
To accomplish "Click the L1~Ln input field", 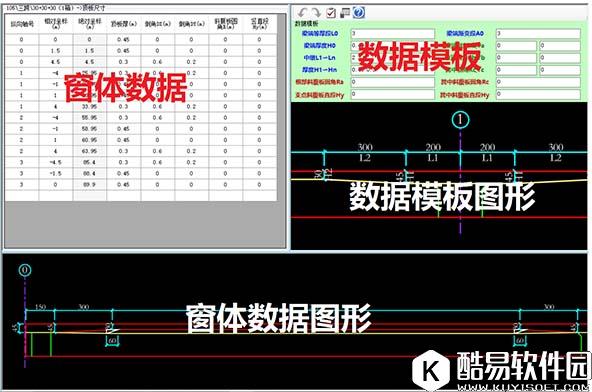I will pos(393,58).
